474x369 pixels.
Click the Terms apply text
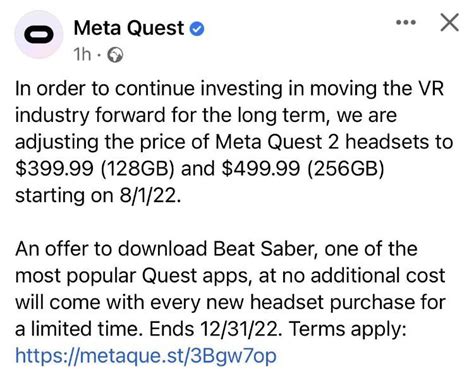pyautogui.click(x=348, y=330)
